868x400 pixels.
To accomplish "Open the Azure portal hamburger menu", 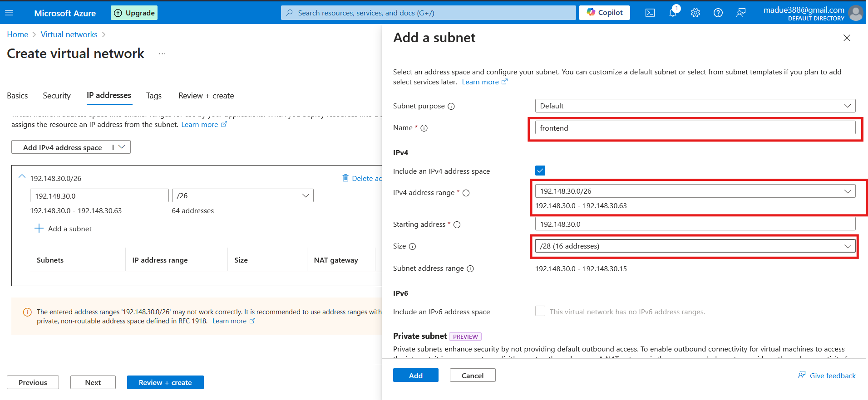I will pyautogui.click(x=9, y=13).
